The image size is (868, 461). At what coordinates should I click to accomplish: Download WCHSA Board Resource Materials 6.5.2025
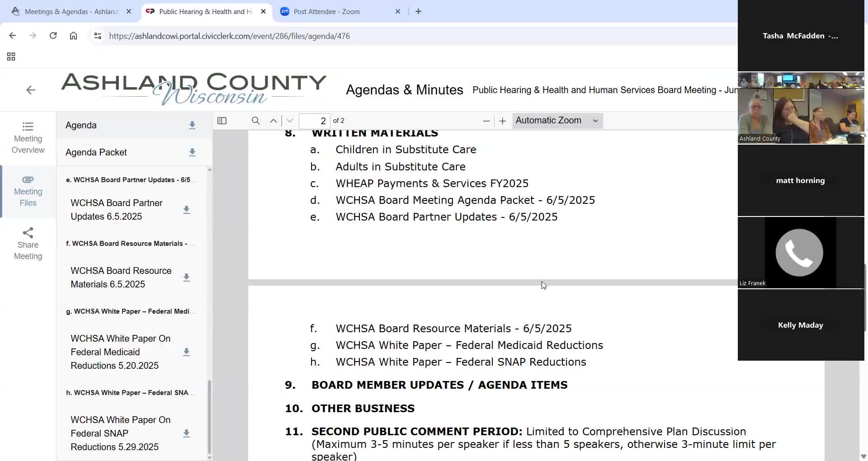coord(186,278)
